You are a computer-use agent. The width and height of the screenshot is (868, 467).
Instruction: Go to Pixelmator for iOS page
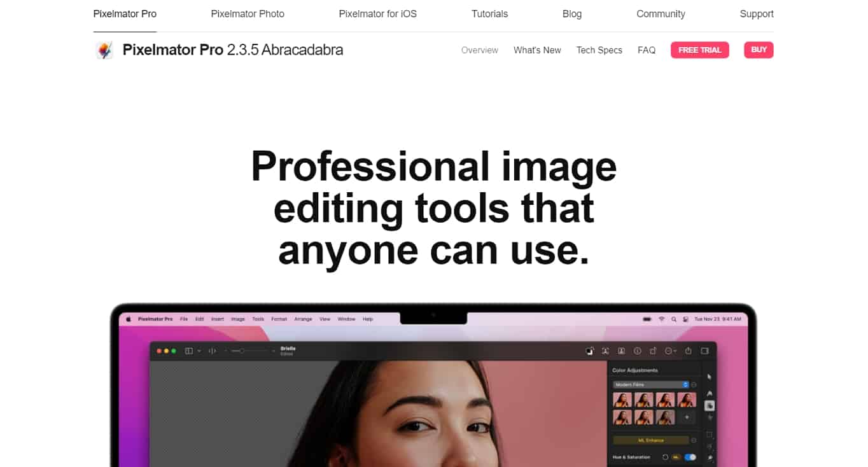click(x=378, y=14)
